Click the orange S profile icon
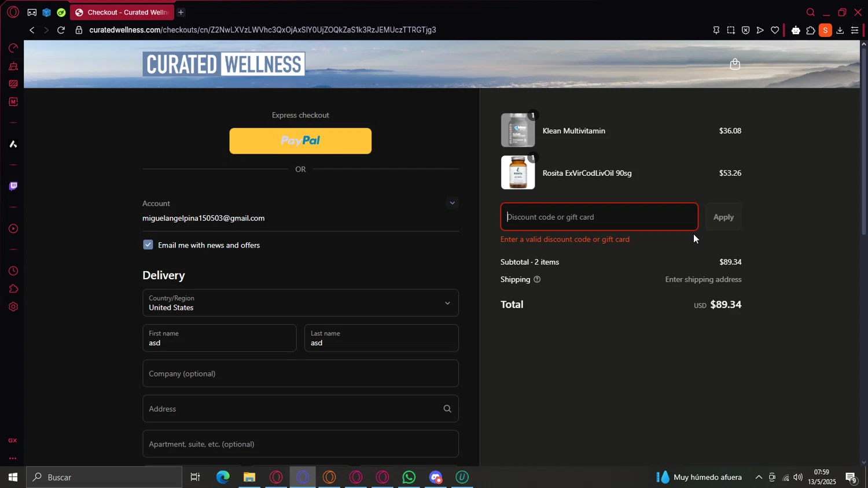 tap(826, 31)
